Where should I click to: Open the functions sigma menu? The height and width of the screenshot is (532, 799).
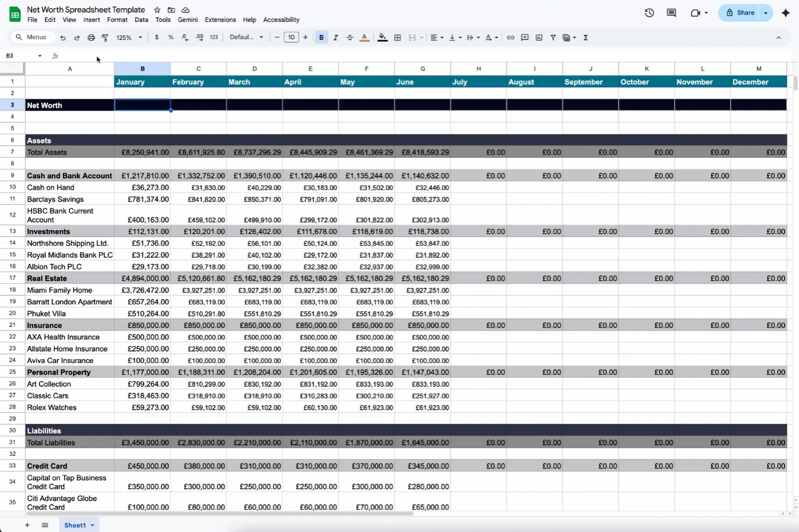586,37
